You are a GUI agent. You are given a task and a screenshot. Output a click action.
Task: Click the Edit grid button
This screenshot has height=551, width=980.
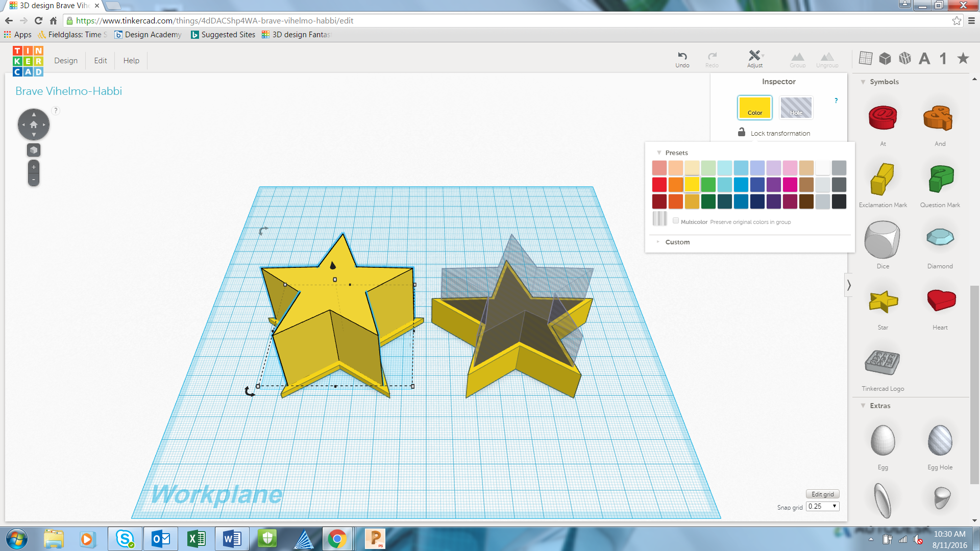(822, 494)
